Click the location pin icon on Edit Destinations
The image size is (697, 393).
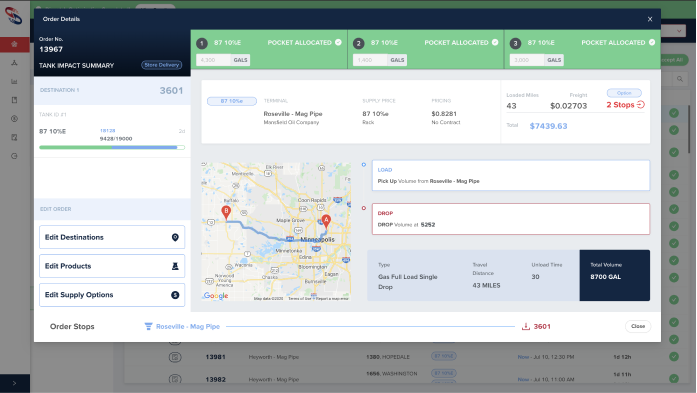tap(175, 237)
